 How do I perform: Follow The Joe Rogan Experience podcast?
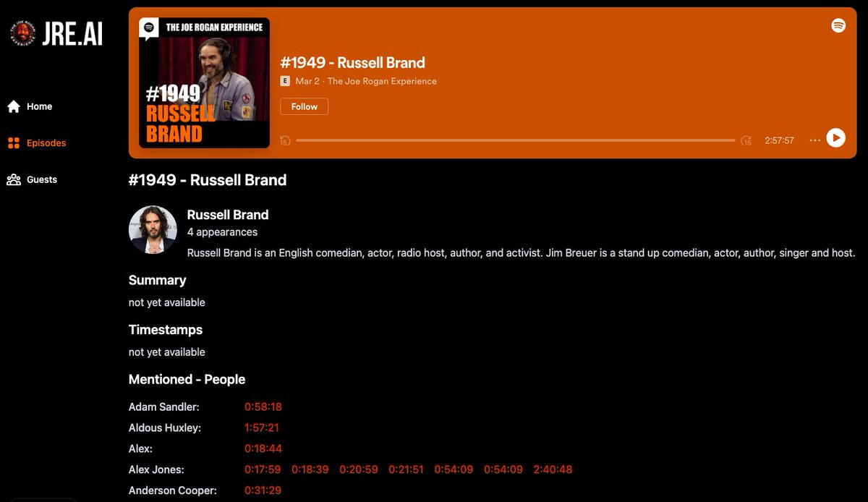(x=304, y=106)
